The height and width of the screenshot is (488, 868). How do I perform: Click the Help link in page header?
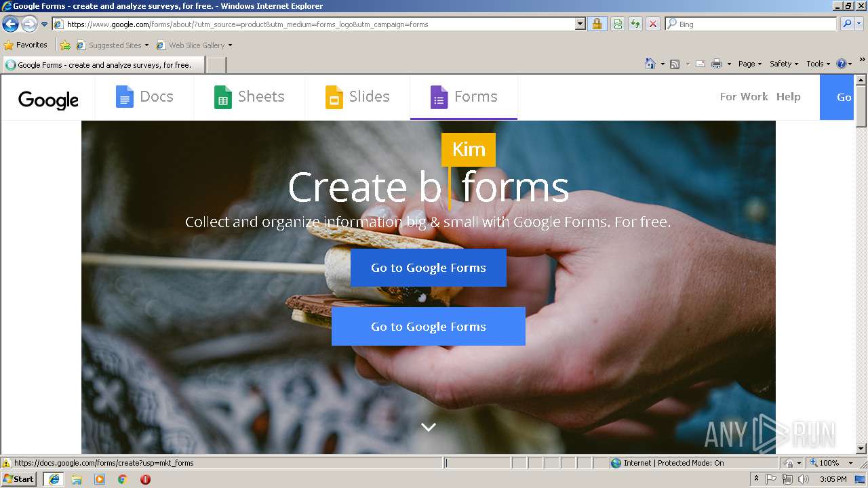(789, 97)
